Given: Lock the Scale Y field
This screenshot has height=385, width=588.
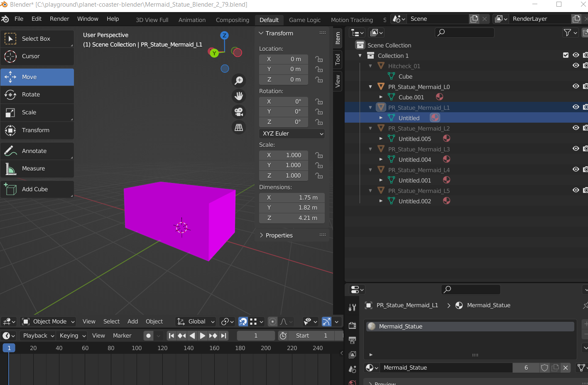Looking at the screenshot, I should (319, 165).
